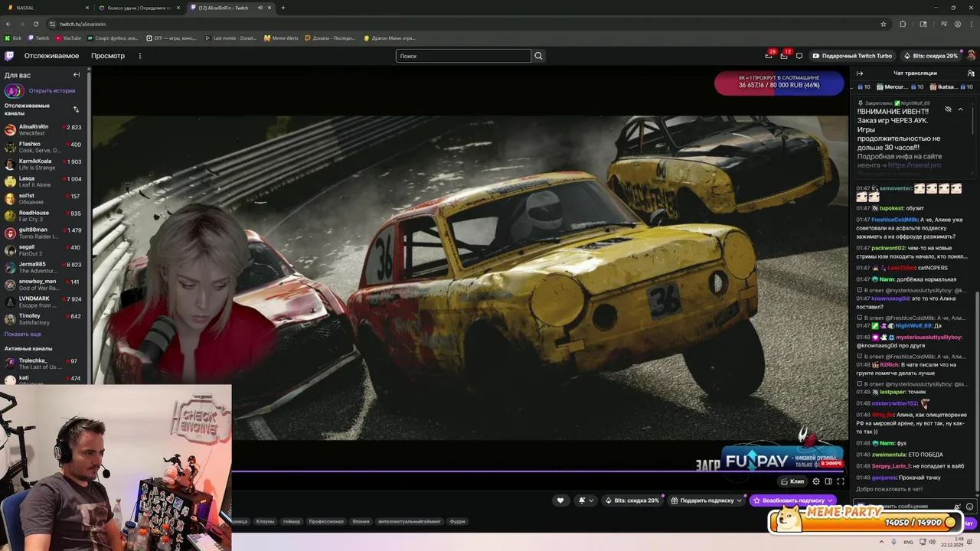Open the browser extensions puzzle icon

coord(903,24)
